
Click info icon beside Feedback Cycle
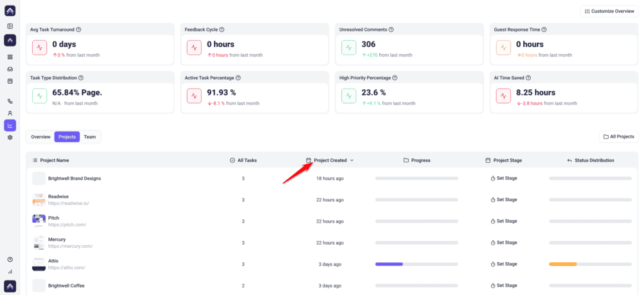tap(222, 30)
